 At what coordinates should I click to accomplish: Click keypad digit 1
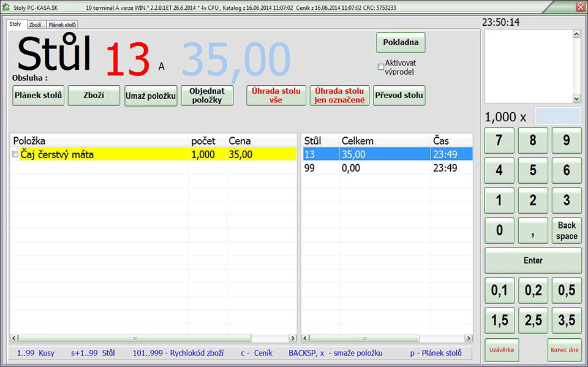point(499,200)
